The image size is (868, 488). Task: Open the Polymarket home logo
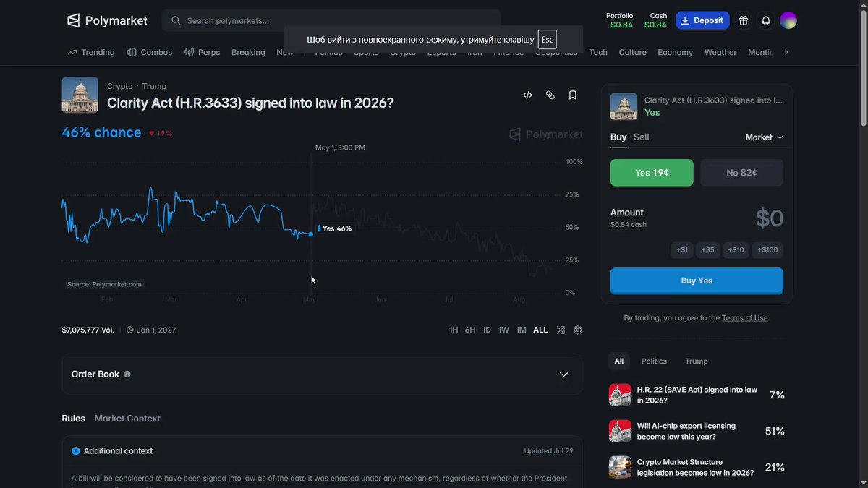(x=107, y=20)
